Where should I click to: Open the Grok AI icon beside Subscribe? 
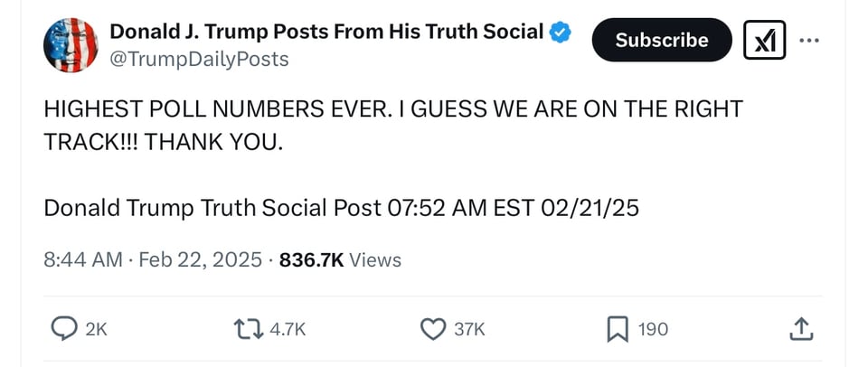[x=763, y=40]
